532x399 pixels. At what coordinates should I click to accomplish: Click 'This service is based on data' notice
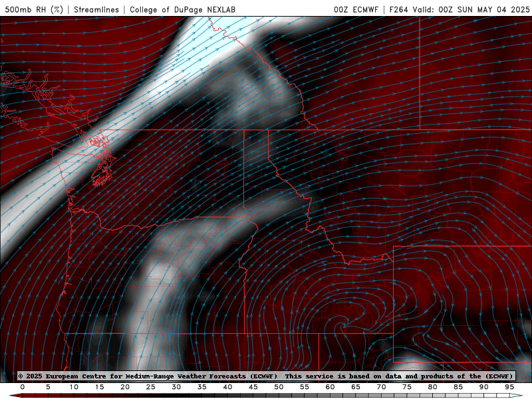[343, 376]
